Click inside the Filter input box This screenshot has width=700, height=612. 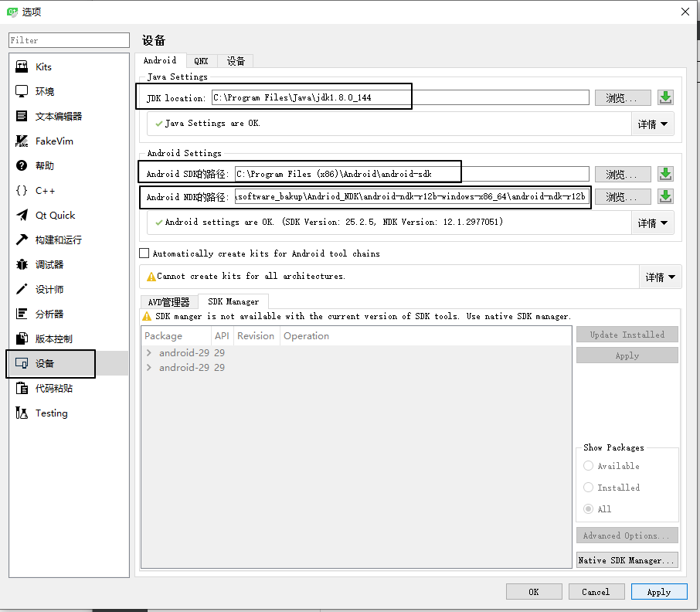tap(68, 39)
